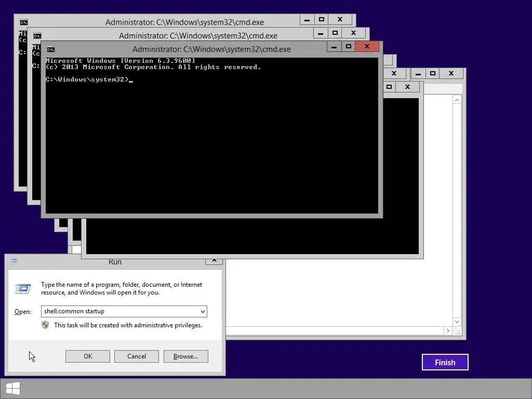Image resolution: width=532 pixels, height=399 pixels.
Task: Close the Run dialog
Action: click(x=214, y=261)
